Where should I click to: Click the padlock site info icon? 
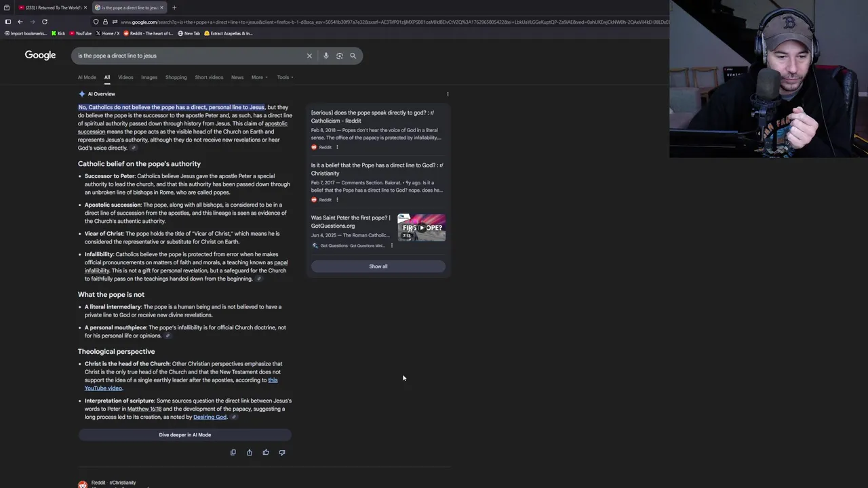(x=105, y=22)
